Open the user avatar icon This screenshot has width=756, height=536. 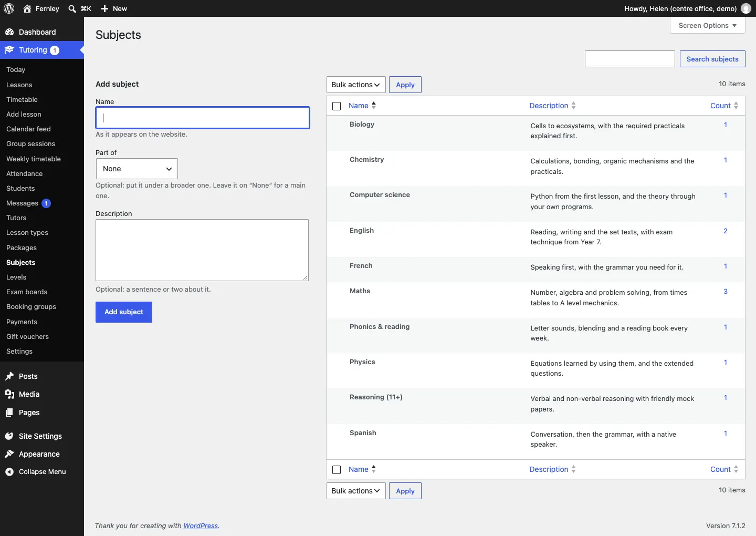point(746,8)
